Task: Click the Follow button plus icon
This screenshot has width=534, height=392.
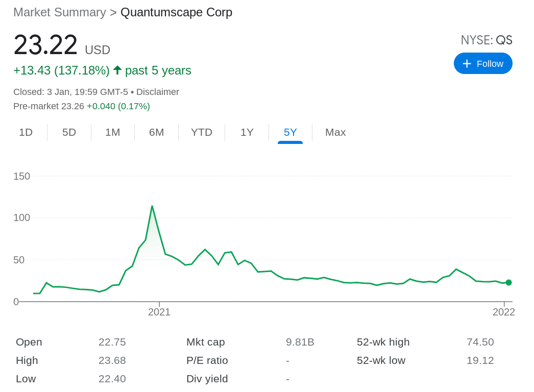Action: [x=467, y=64]
